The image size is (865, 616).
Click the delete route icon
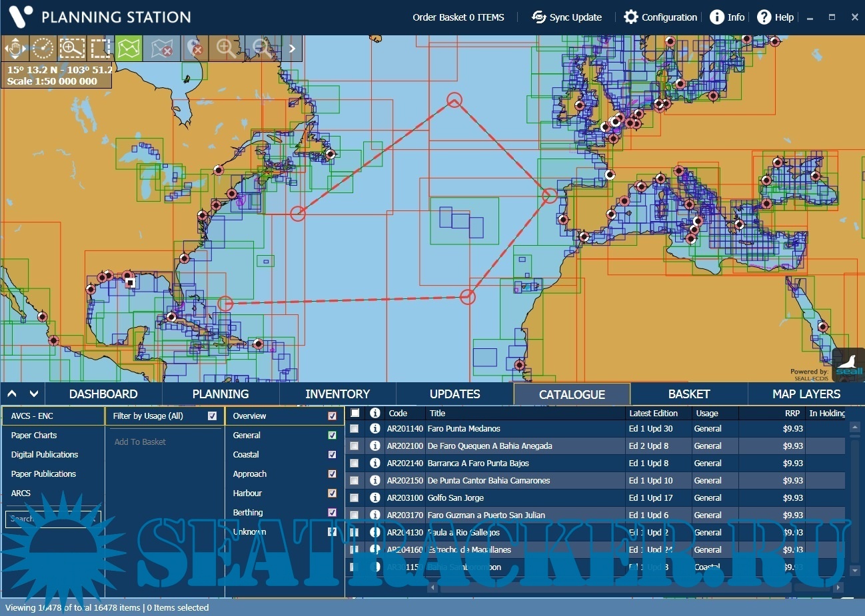click(x=162, y=49)
